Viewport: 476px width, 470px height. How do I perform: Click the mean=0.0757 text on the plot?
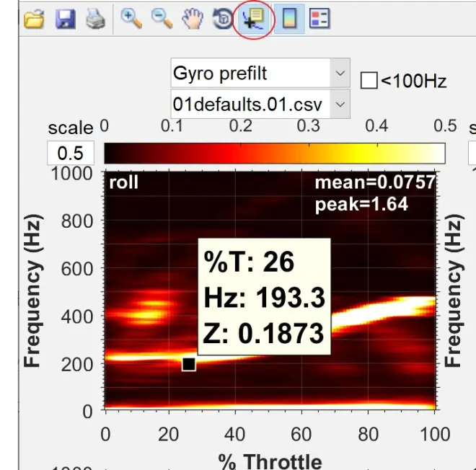pos(374,183)
